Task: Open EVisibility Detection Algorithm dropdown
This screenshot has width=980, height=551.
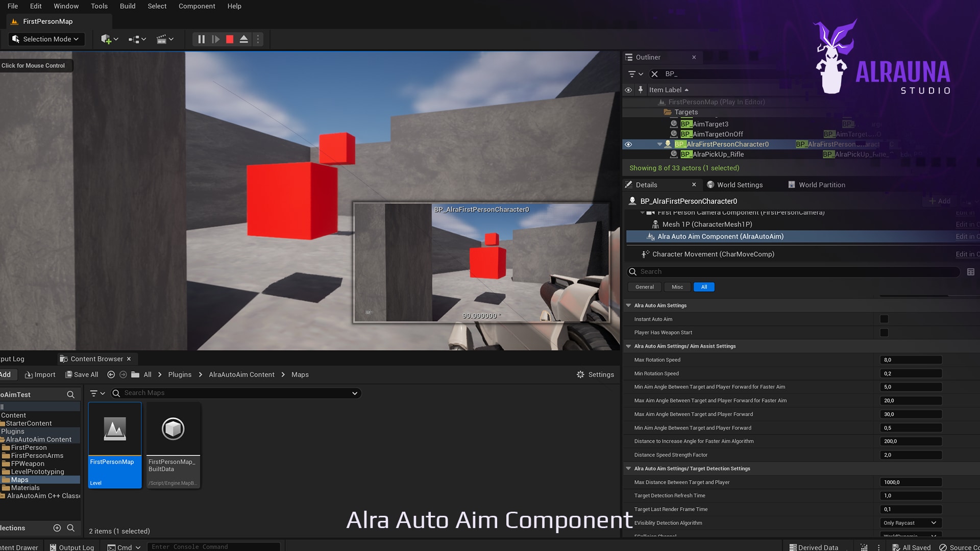Action: point(910,523)
